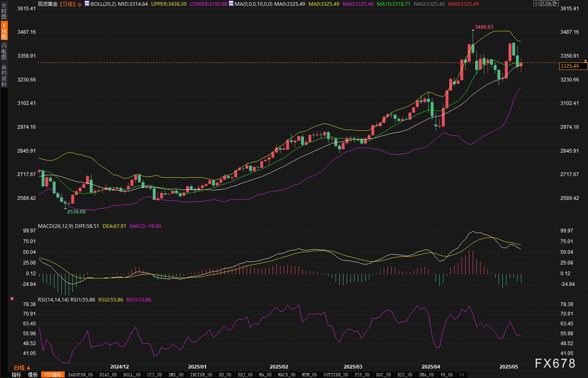Expand more indicators with the >> arrow

tap(462, 375)
